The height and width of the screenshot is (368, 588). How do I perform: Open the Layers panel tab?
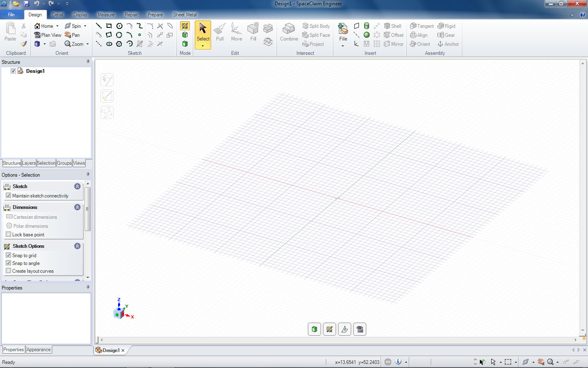click(29, 163)
